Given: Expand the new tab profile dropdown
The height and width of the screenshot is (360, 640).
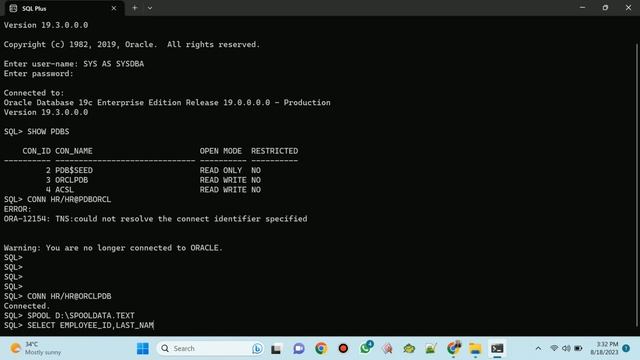Looking at the screenshot, I should 150,8.
